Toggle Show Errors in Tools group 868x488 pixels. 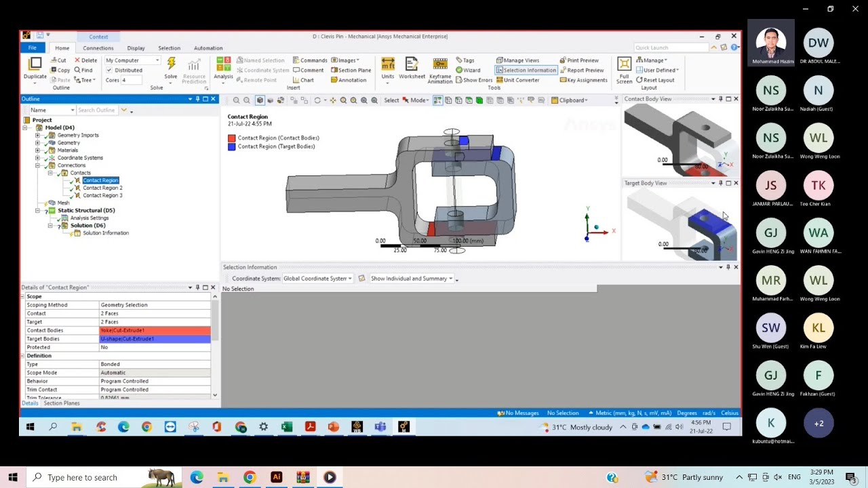(x=473, y=80)
